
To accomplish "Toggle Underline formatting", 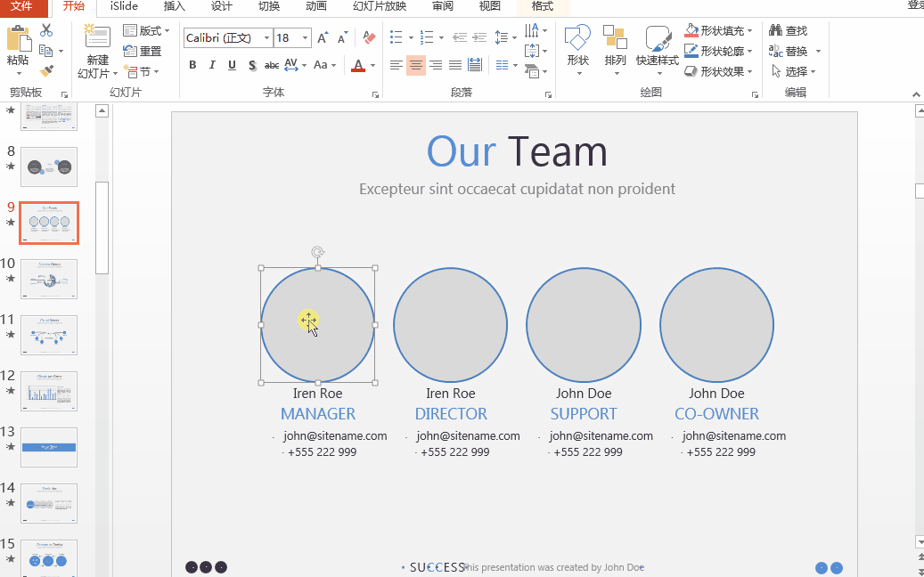I will 232,65.
